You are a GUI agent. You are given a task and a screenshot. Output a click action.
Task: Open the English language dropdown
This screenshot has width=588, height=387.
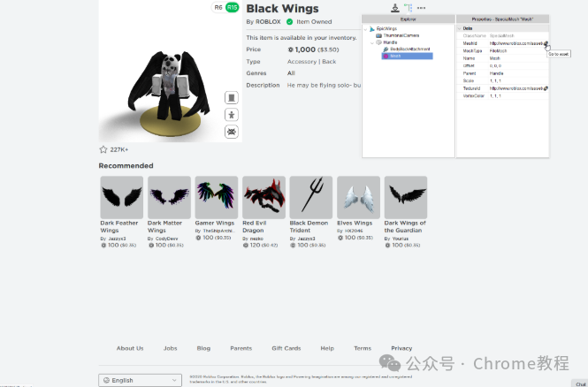pyautogui.click(x=141, y=380)
